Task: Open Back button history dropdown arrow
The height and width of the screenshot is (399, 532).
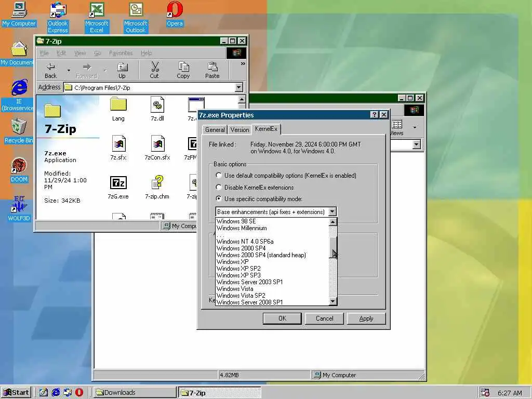Action: (69, 71)
